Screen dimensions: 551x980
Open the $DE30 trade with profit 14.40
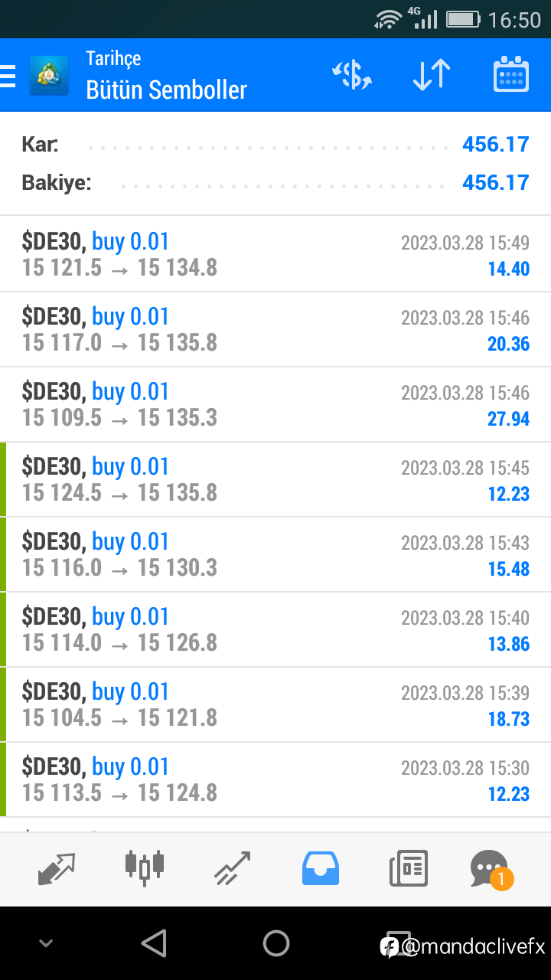pos(275,254)
